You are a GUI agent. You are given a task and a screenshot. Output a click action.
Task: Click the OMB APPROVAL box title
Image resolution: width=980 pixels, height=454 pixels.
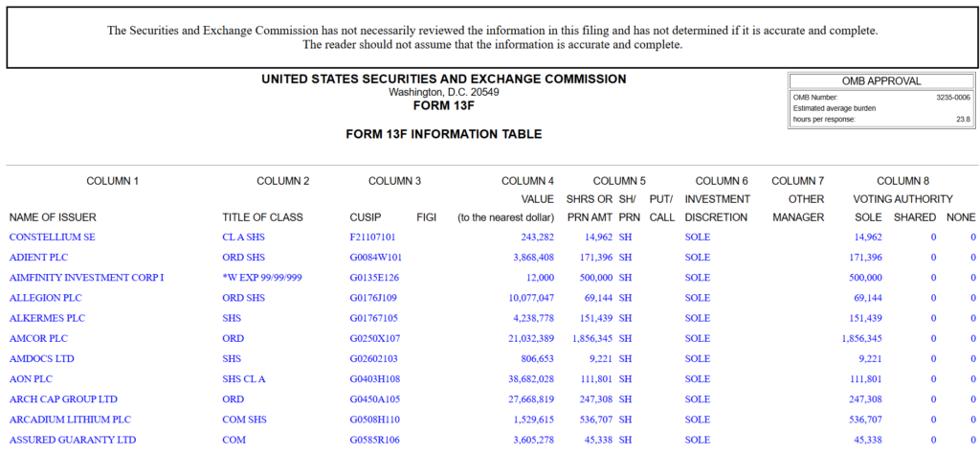(881, 81)
